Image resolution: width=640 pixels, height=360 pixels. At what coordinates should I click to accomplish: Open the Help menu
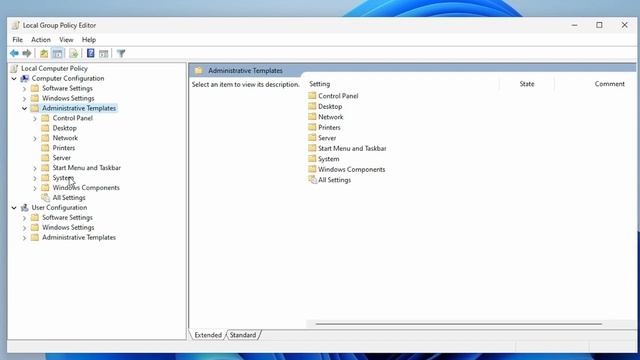(x=89, y=40)
